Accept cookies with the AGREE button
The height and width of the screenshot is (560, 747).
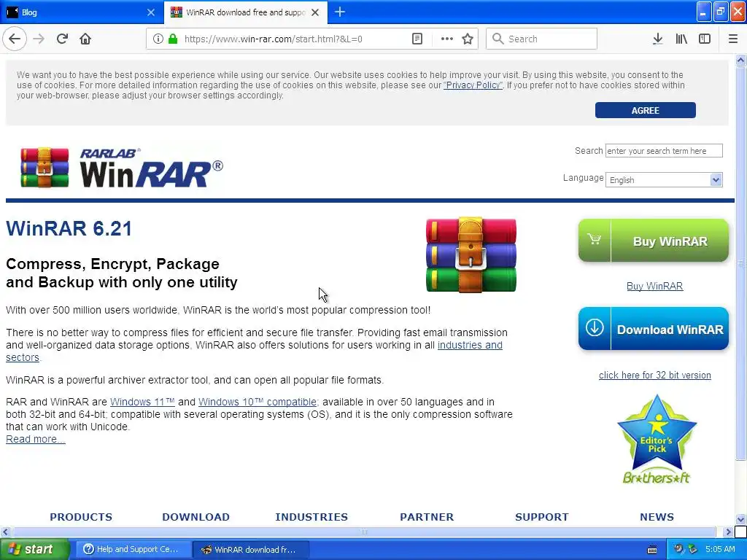tap(645, 110)
